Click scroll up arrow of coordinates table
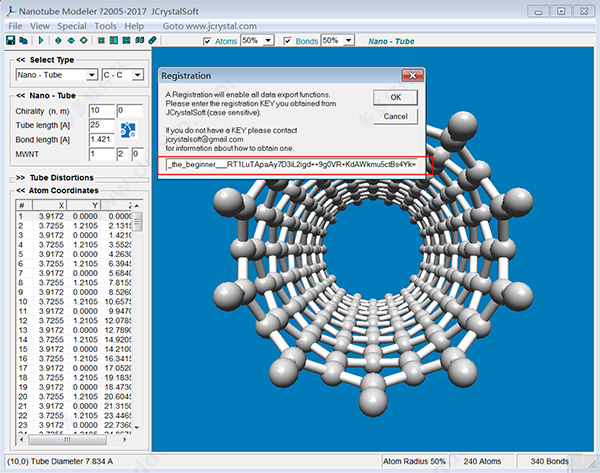 click(137, 206)
